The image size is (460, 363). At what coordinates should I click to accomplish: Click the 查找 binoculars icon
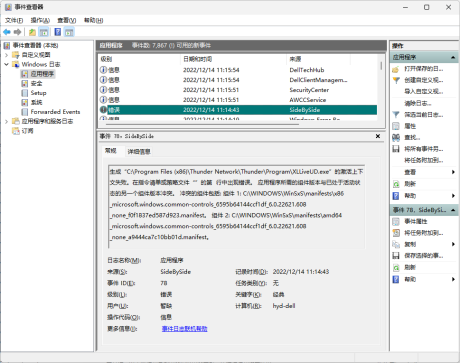(396, 137)
